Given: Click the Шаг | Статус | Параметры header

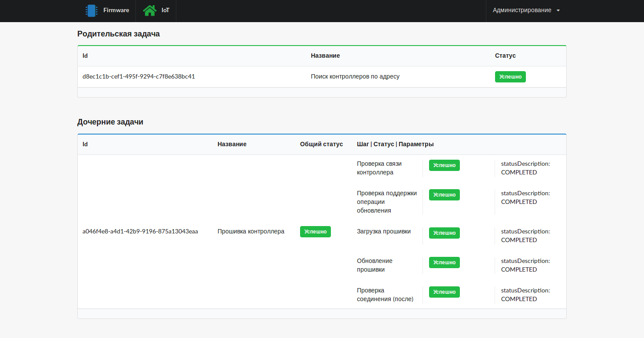Looking at the screenshot, I should tap(395, 144).
